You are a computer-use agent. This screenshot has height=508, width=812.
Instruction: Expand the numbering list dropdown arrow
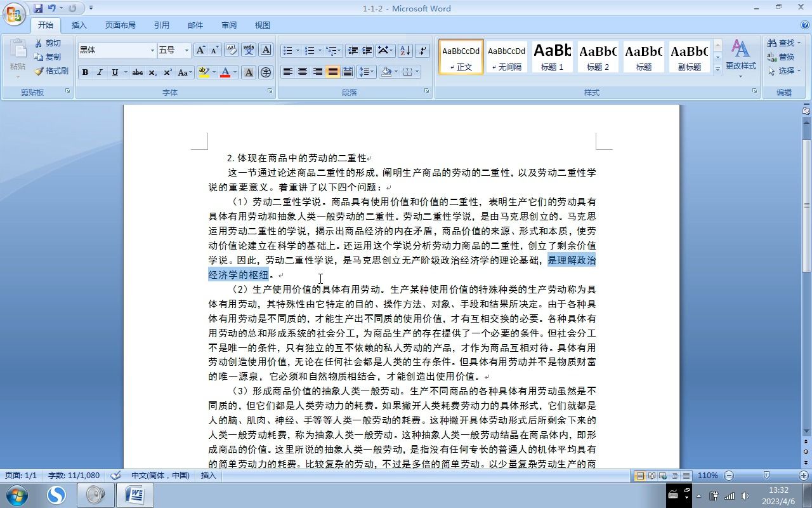click(320, 50)
